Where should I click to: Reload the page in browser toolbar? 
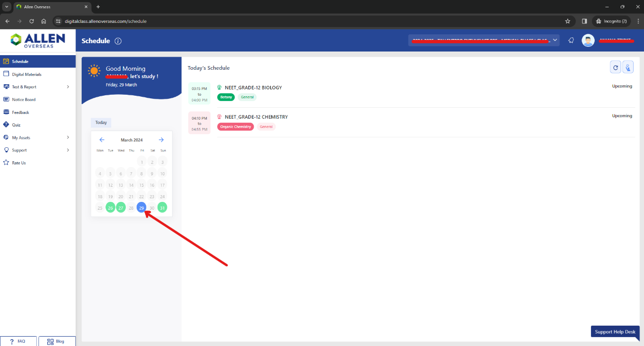pos(32,21)
